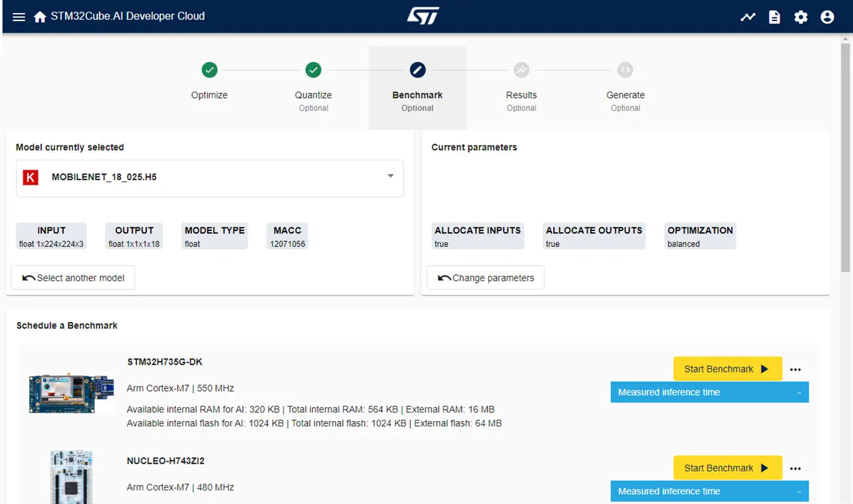Screen dimensions: 853x504
Task: Open the user account profile icon
Action: click(827, 17)
